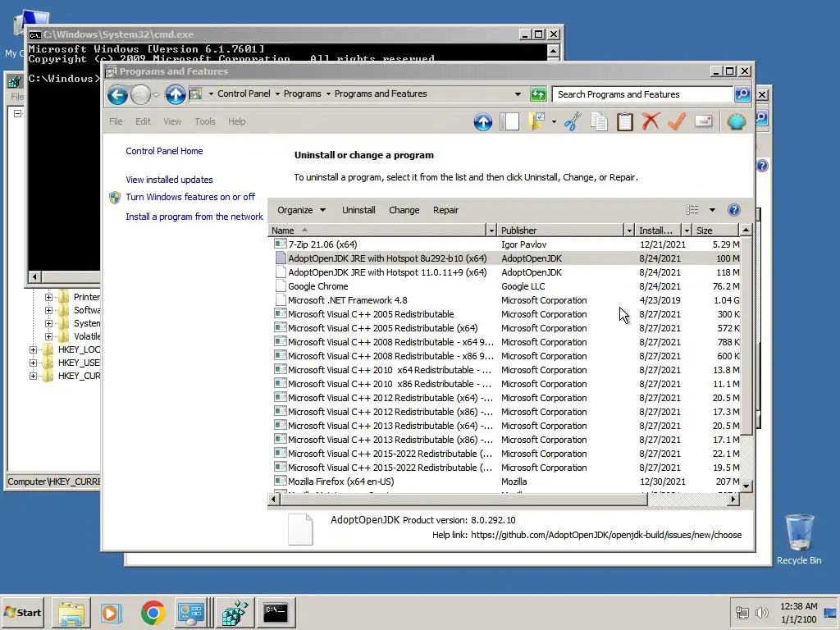The image size is (840, 630).
Task: Click the volume speaker tray icon
Action: (x=761, y=612)
